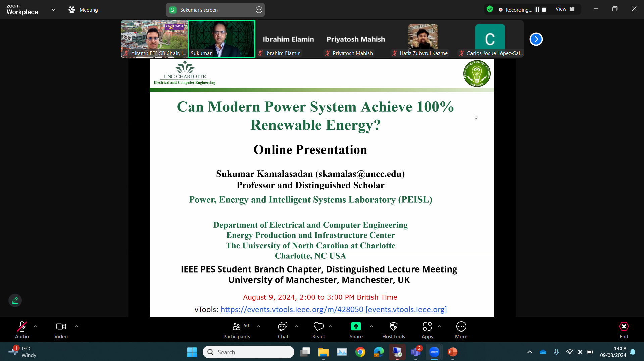The width and height of the screenshot is (644, 361).
Task: Show next participants with blue arrow
Action: pos(536,39)
